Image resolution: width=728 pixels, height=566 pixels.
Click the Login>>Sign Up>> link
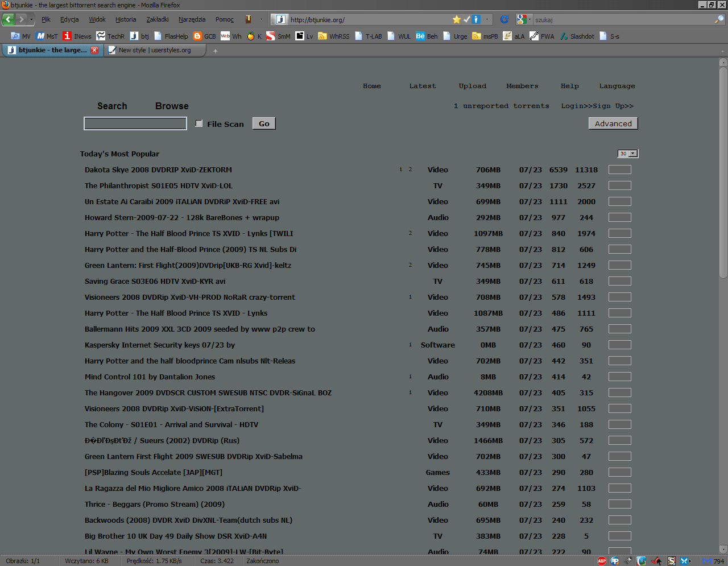[x=597, y=106]
